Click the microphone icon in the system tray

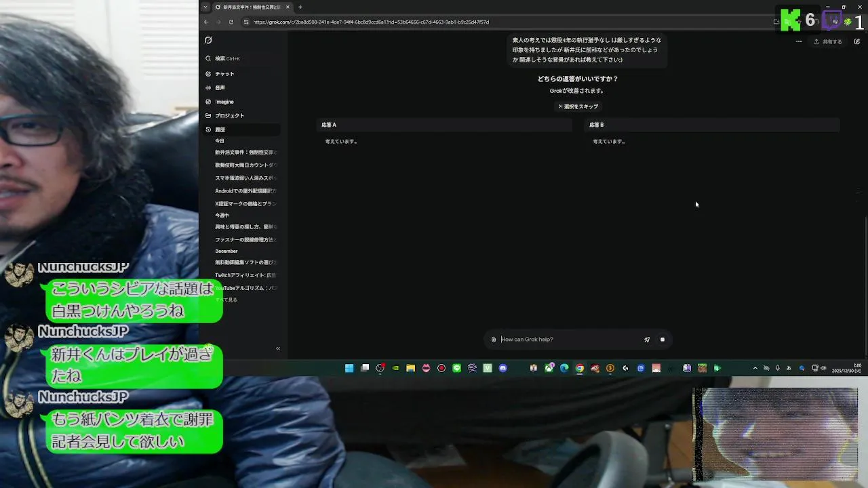tap(778, 368)
